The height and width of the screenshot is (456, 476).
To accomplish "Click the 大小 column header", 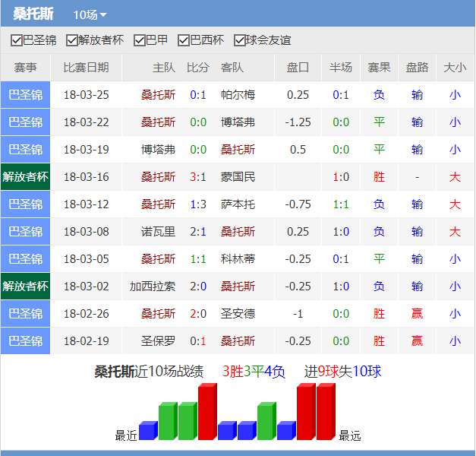I will click(455, 68).
